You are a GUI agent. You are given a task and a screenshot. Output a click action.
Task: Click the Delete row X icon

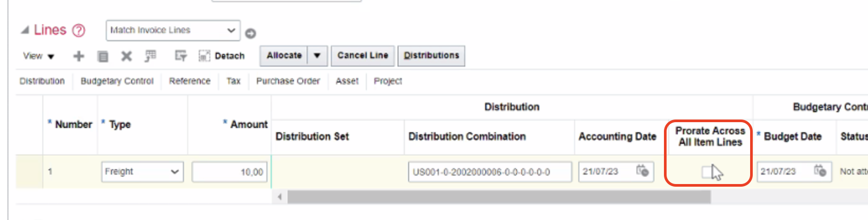pos(126,56)
